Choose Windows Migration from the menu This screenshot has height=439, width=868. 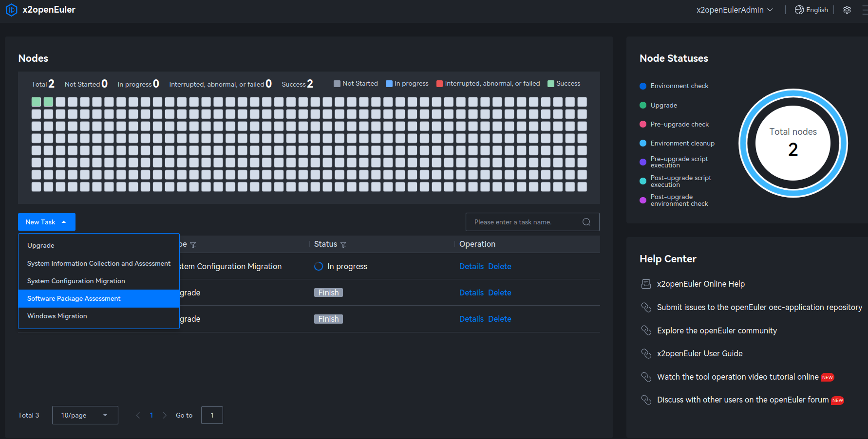pos(57,316)
